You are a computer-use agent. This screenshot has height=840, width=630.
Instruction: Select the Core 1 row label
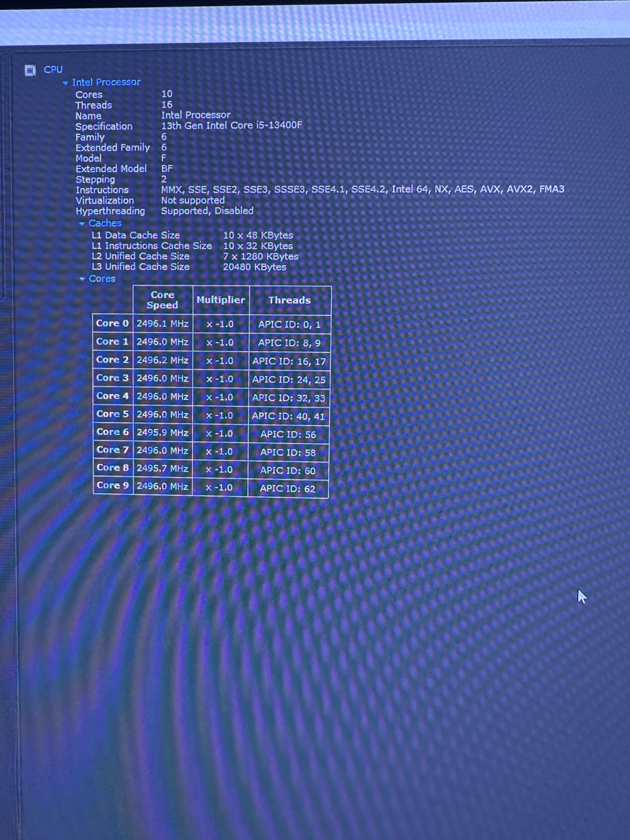(x=113, y=342)
